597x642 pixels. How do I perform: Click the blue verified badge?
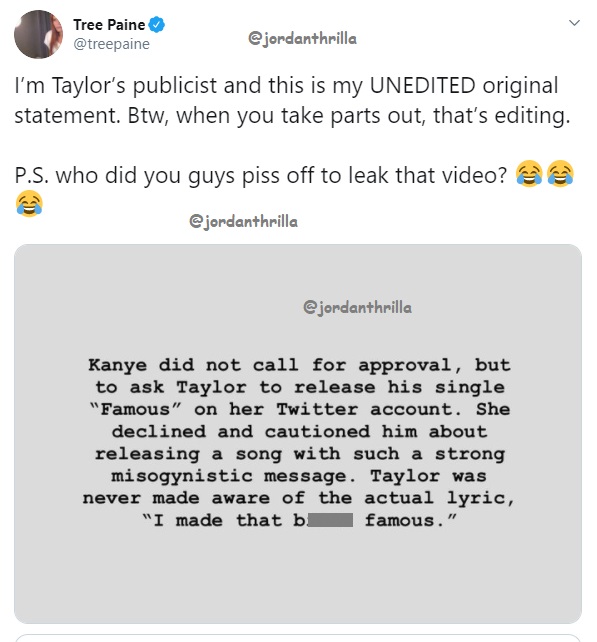click(x=156, y=25)
